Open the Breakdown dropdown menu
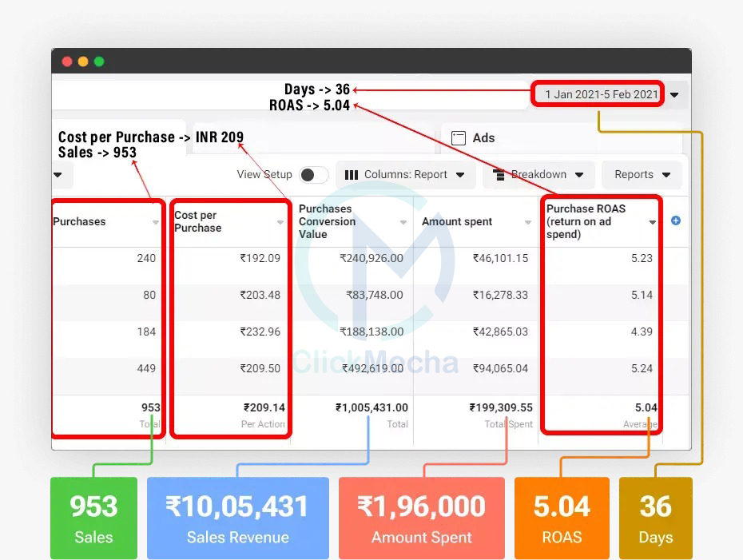743x560 pixels. click(538, 175)
